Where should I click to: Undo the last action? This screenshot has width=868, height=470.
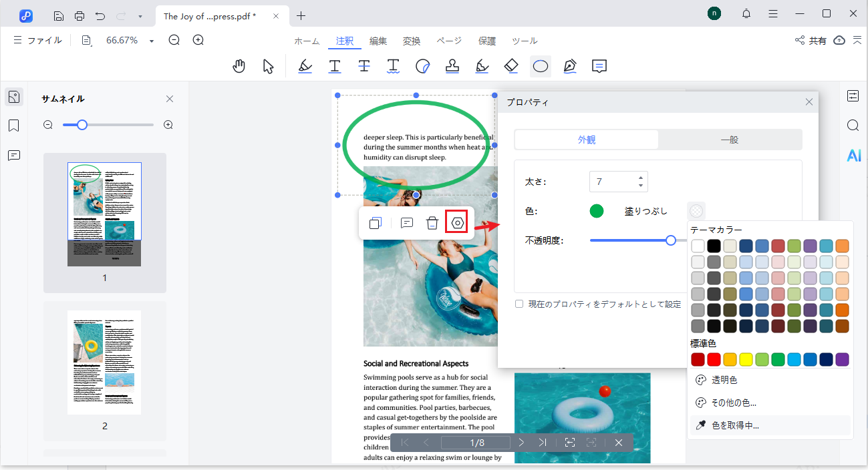(x=100, y=15)
